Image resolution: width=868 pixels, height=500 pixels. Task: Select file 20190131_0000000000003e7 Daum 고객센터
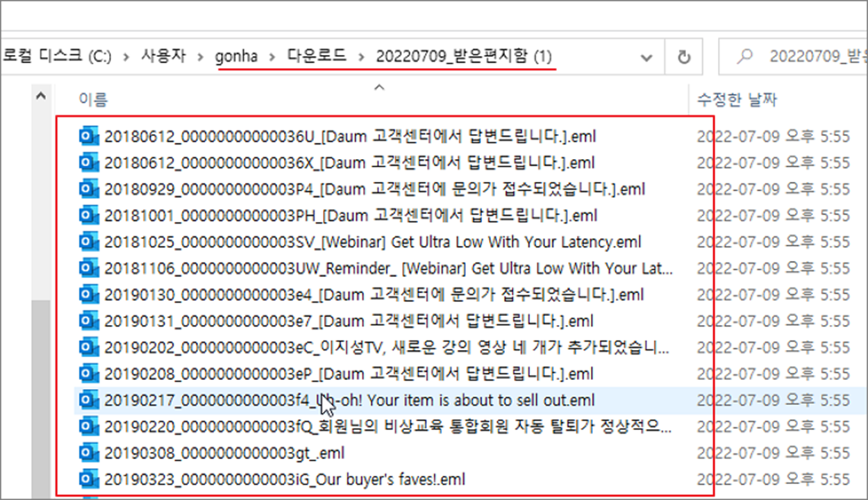[x=349, y=321]
